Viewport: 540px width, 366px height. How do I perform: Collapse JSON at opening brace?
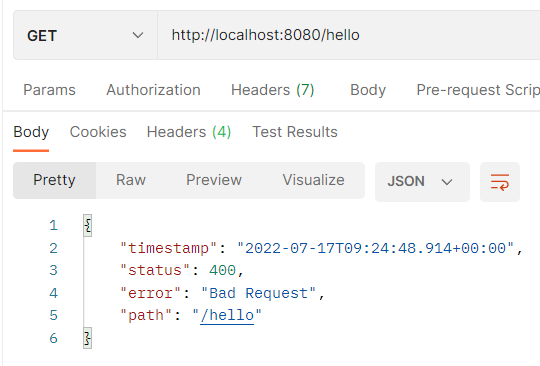tap(87, 226)
